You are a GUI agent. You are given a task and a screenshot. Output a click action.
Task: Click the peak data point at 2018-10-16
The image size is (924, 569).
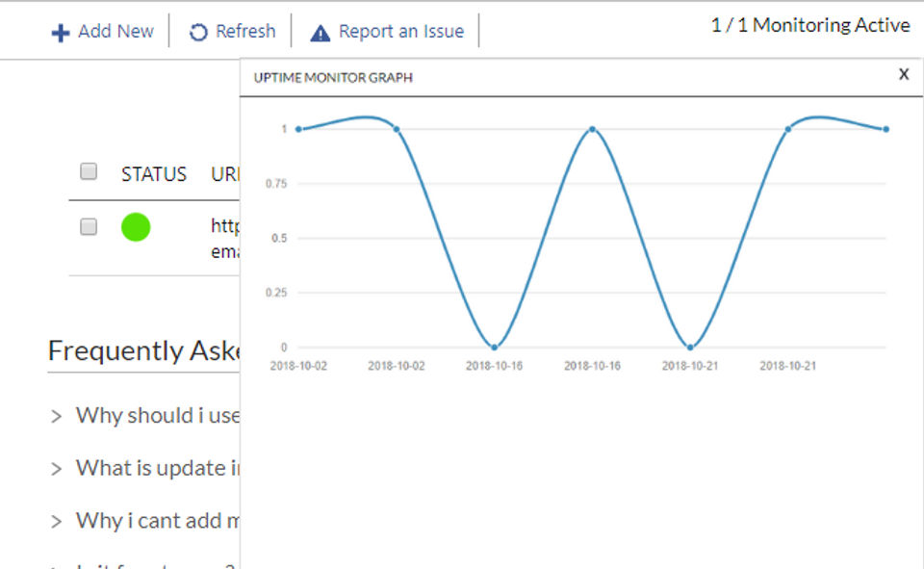[592, 129]
